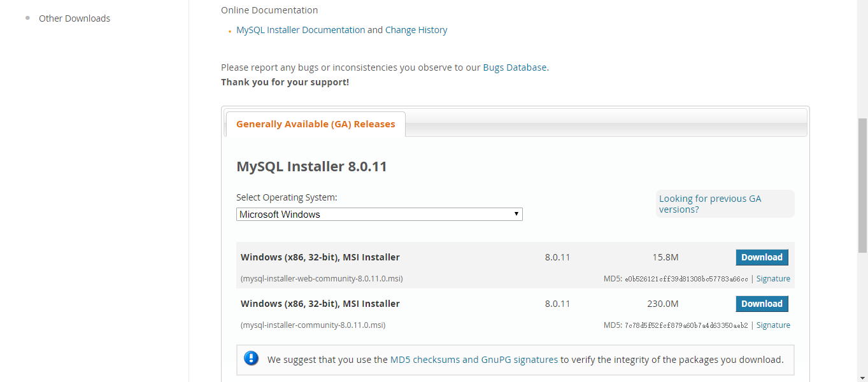The width and height of the screenshot is (868, 382).
Task: Open the Change History link
Action: pyautogui.click(x=416, y=30)
